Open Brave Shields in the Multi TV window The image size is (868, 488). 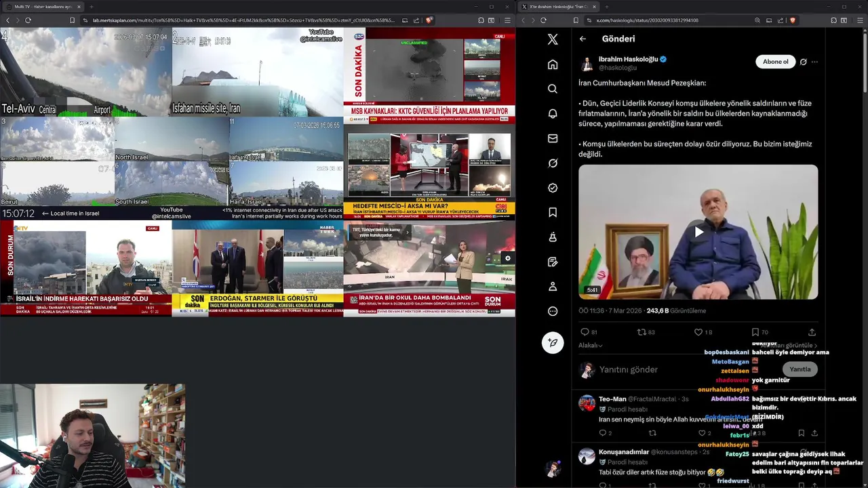pos(429,20)
